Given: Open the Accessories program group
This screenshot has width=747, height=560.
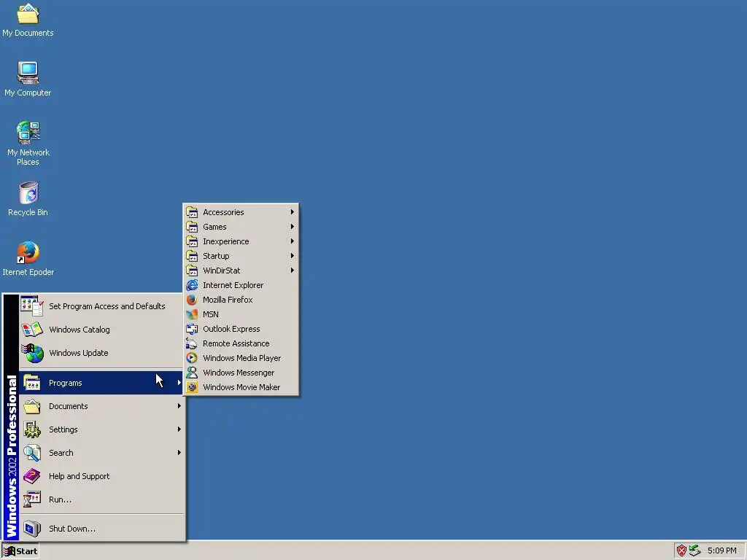Looking at the screenshot, I should (241, 212).
